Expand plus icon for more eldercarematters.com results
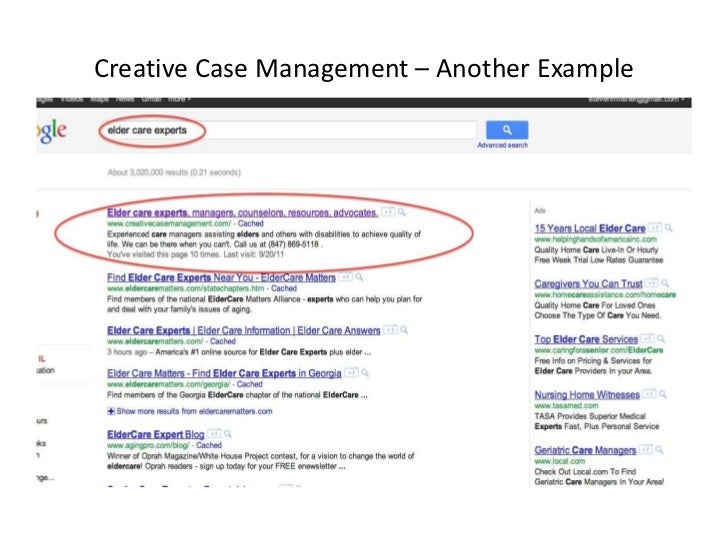This screenshot has height=546, width=728. [111, 411]
